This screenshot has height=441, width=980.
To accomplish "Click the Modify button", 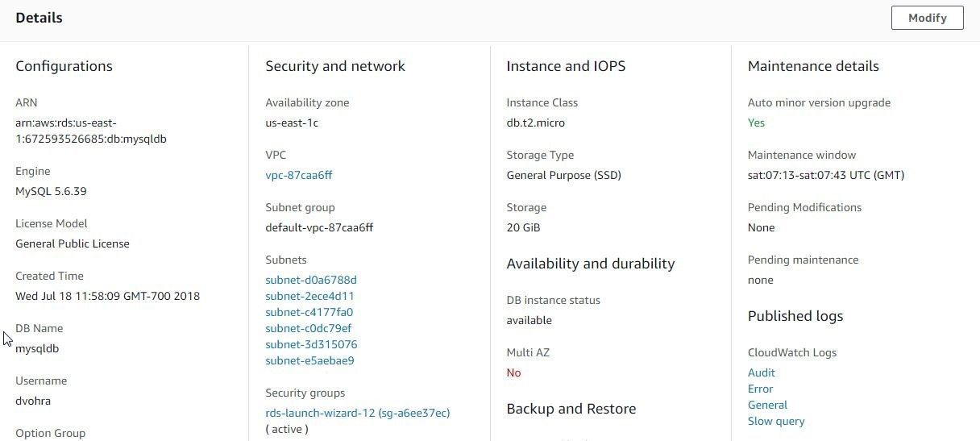I will coord(927,18).
